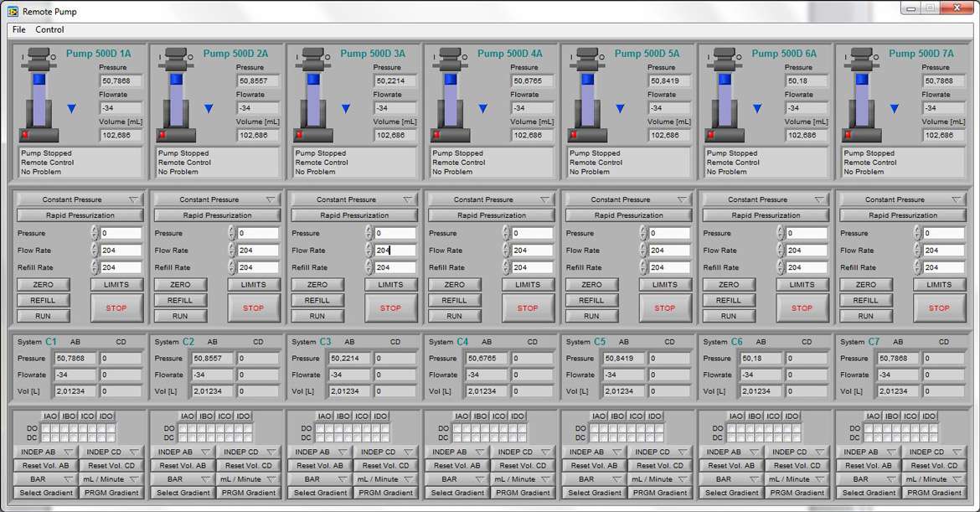The image size is (980, 512).
Task: Expand Constant Pressure mode dropdown for Pump 4A
Action: [x=491, y=199]
